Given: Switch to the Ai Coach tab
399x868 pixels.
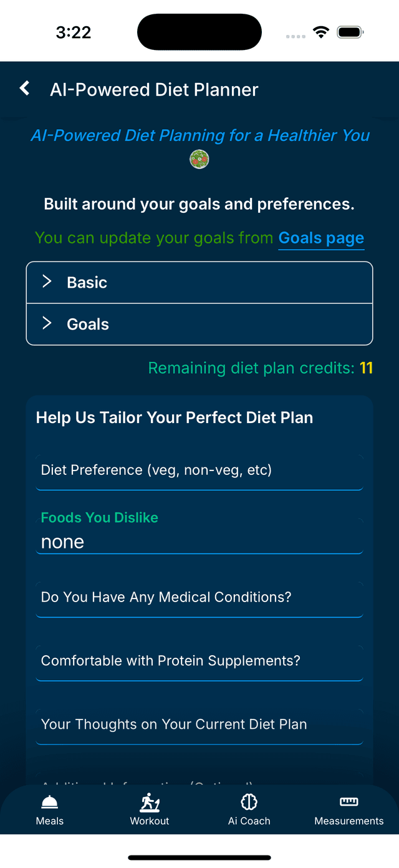Looking at the screenshot, I should point(249,809).
